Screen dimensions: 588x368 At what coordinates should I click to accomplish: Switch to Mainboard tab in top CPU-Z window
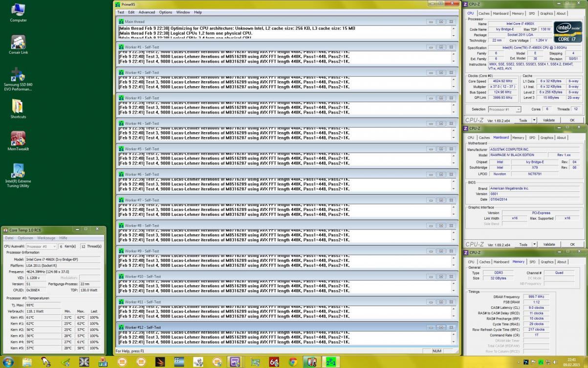click(x=501, y=14)
